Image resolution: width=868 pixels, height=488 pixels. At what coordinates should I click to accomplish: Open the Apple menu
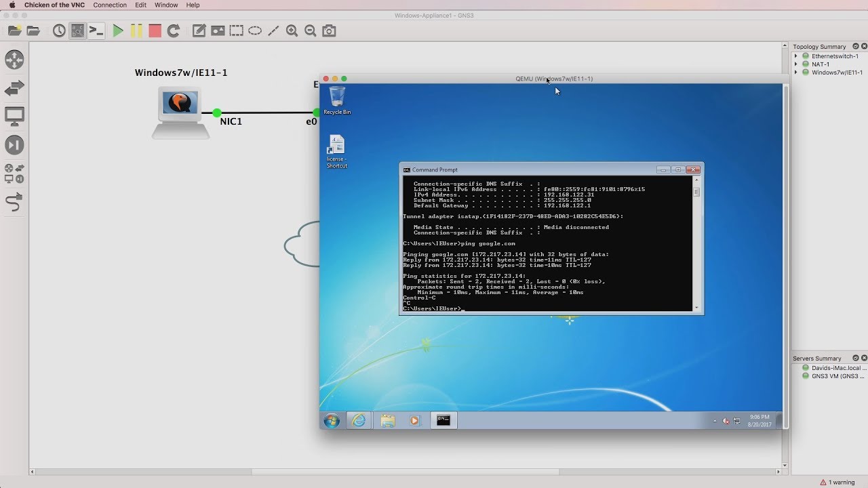(12, 5)
